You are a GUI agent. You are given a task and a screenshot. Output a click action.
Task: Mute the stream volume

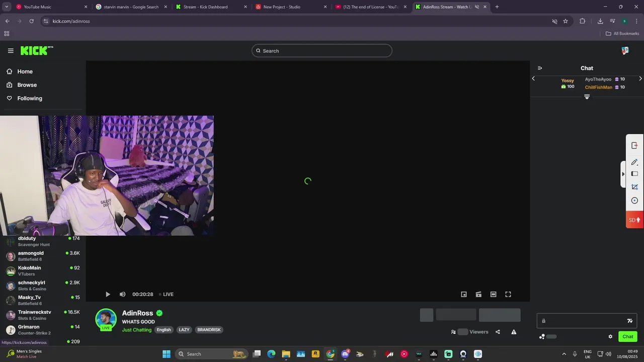[122, 294]
